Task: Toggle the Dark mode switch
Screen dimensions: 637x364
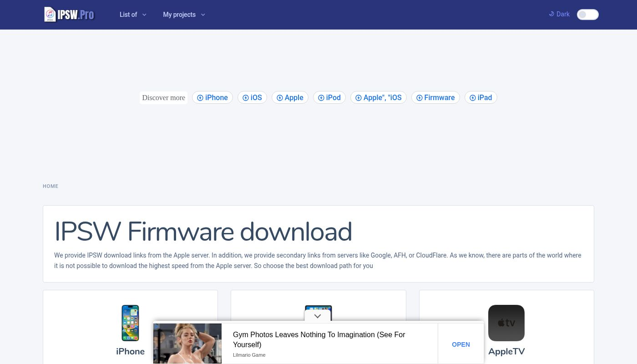Action: 587,15
